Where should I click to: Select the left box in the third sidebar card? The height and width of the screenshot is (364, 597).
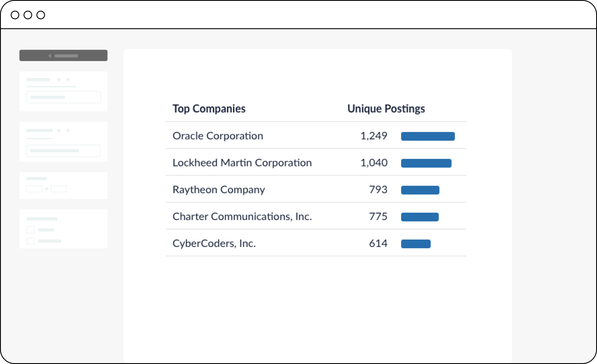pyautogui.click(x=34, y=189)
